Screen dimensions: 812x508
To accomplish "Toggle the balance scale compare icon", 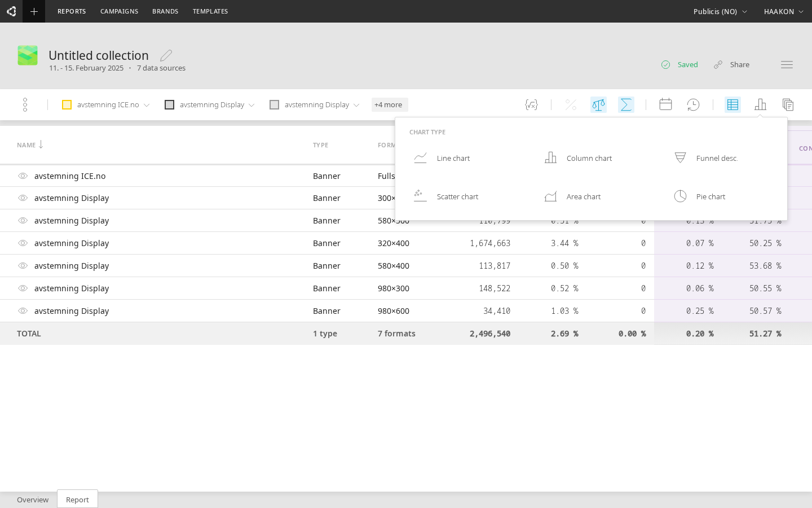I will [598, 104].
